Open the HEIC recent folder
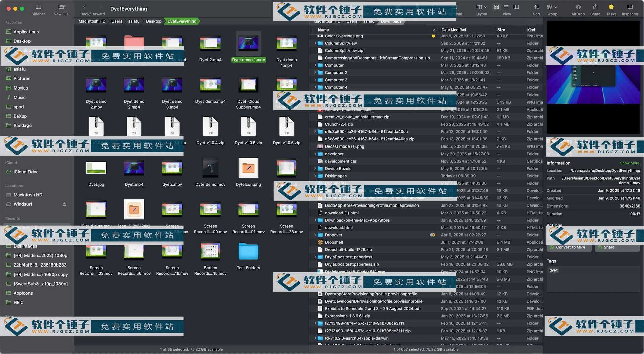Image resolution: width=644 pixels, height=354 pixels. click(18, 302)
